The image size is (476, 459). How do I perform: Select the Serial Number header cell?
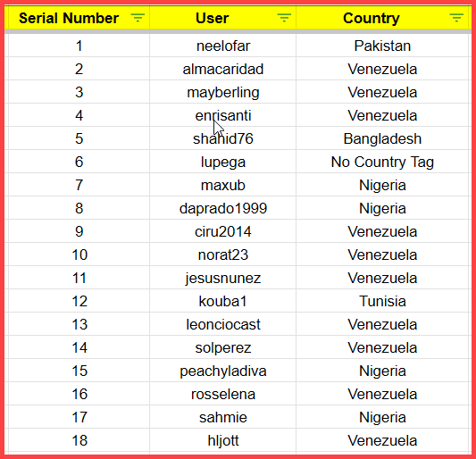coord(79,18)
